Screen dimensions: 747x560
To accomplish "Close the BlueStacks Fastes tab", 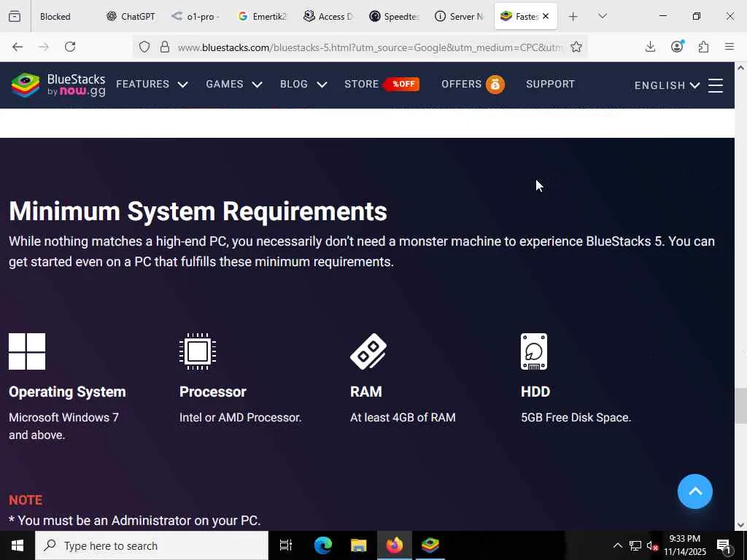I will [x=546, y=16].
